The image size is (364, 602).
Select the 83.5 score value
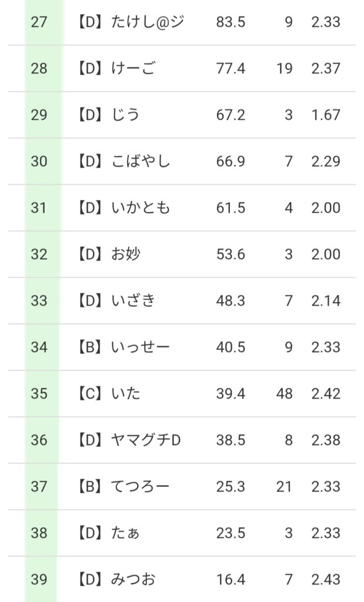point(231,22)
